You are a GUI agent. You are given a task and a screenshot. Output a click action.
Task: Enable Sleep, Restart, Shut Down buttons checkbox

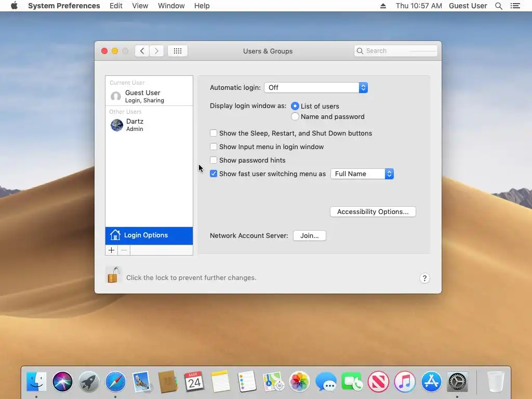click(214, 133)
